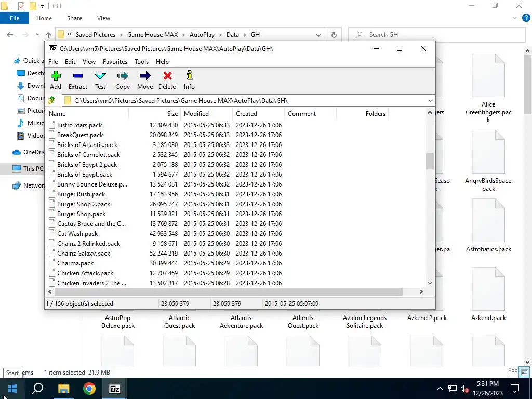Click in the Search GH field

[436, 35]
